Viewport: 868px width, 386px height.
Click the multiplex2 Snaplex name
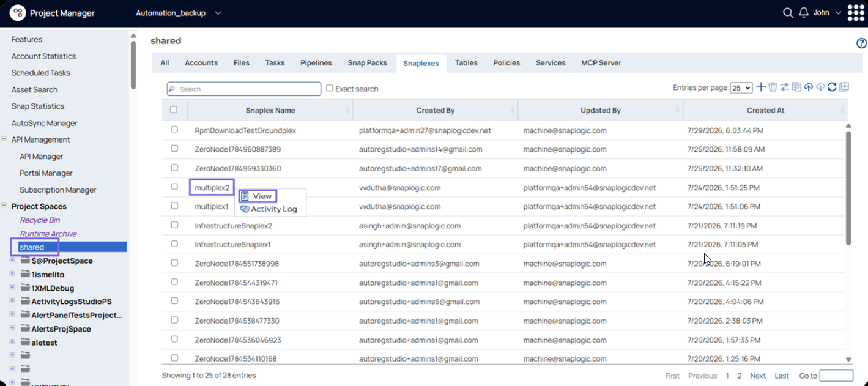click(212, 187)
